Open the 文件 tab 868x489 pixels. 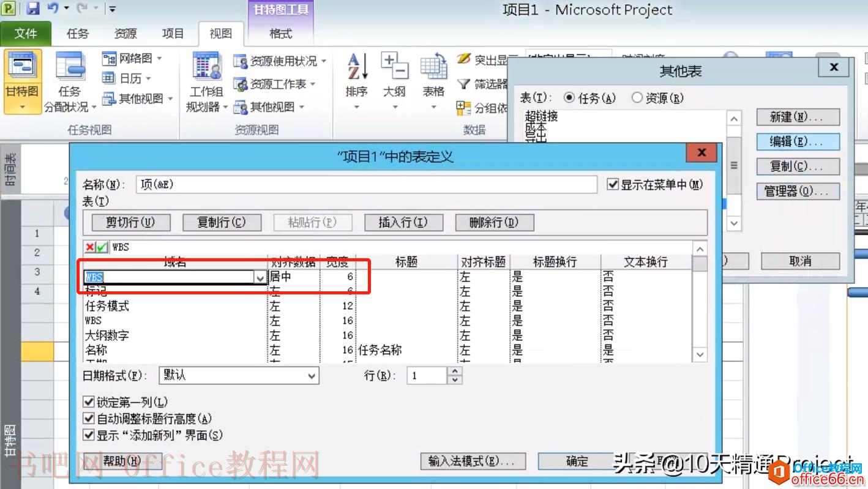(x=26, y=34)
